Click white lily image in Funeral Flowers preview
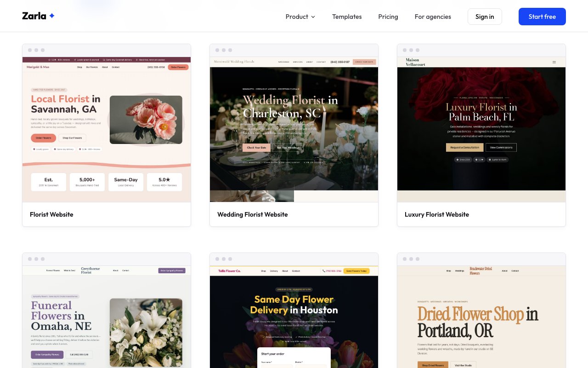The height and width of the screenshot is (368, 588). click(146, 332)
